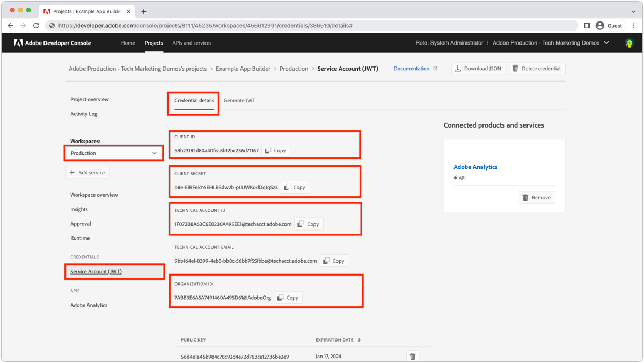
Task: Copy the Client Secret value
Action: pos(294,187)
